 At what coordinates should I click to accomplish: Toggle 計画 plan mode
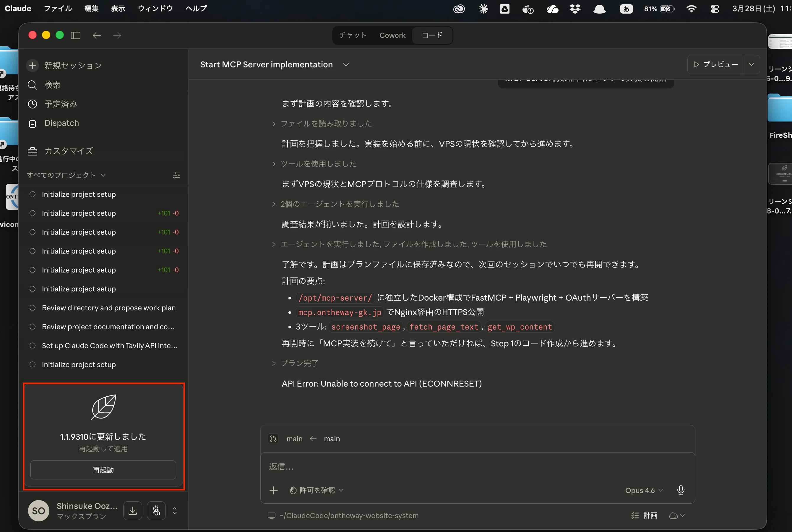[x=645, y=516]
